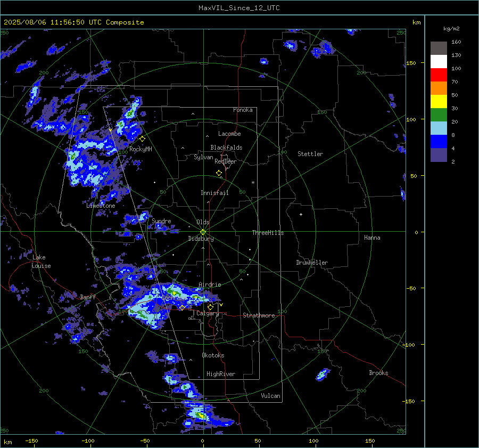The image size is (479, 448).
Task: Click the radar center diamond between Olds and Didsbury
Action: (x=203, y=232)
